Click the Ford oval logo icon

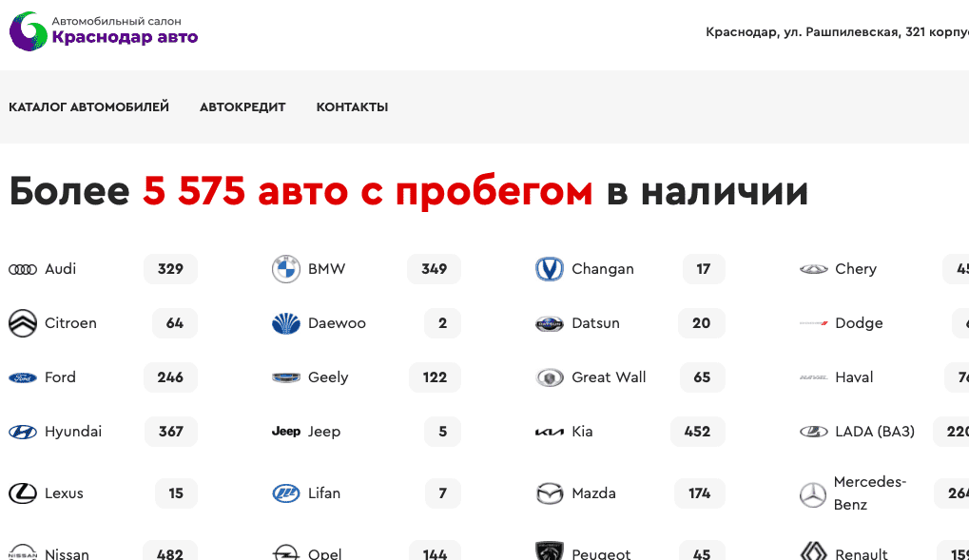pos(23,378)
